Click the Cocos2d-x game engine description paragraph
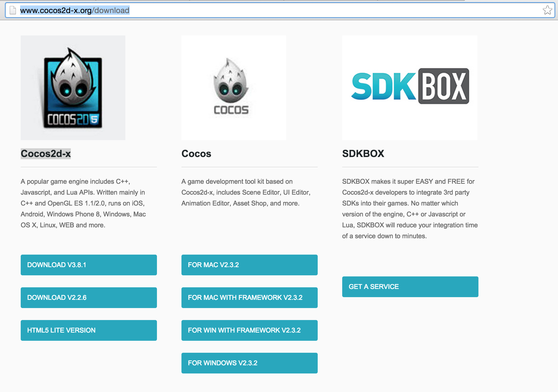Image resolution: width=558 pixels, height=392 pixels. pyautogui.click(x=83, y=203)
